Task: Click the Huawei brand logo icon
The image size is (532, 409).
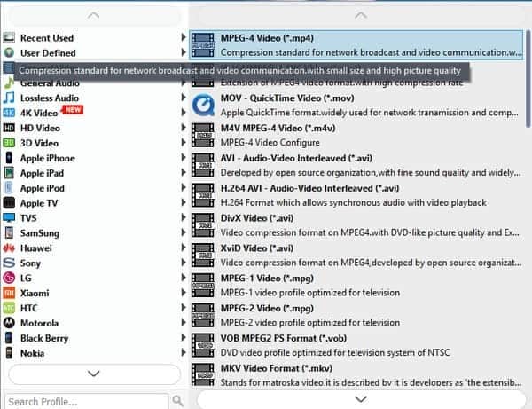Action: 9,248
